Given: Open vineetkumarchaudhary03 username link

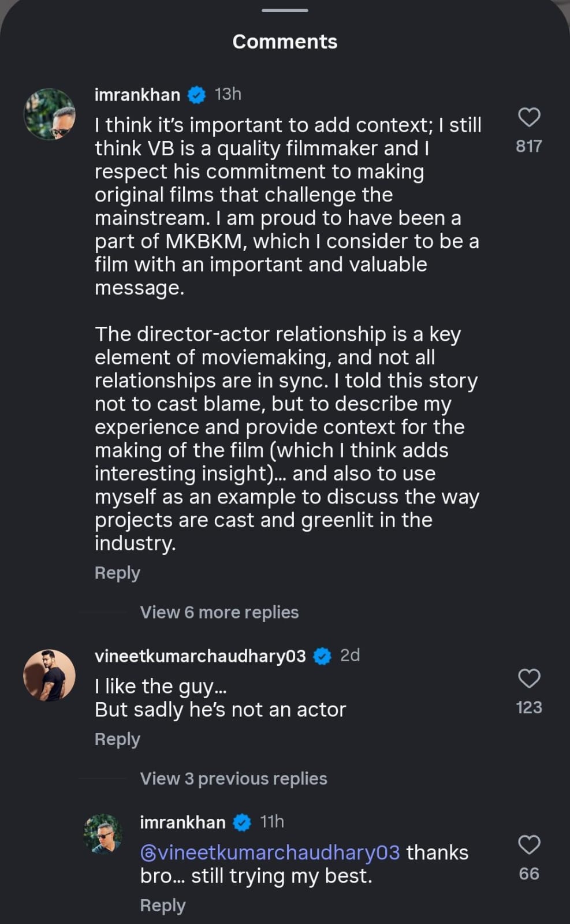Looking at the screenshot, I should tap(200, 656).
